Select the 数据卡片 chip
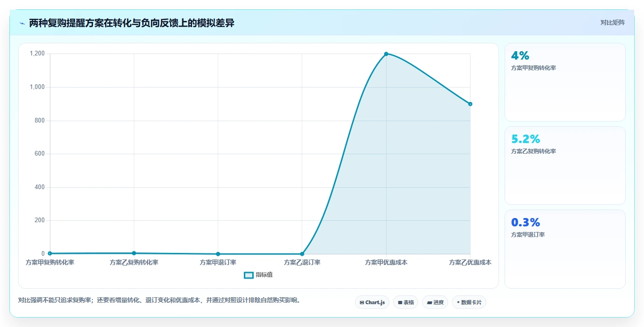This screenshot has width=644, height=327. tap(469, 302)
